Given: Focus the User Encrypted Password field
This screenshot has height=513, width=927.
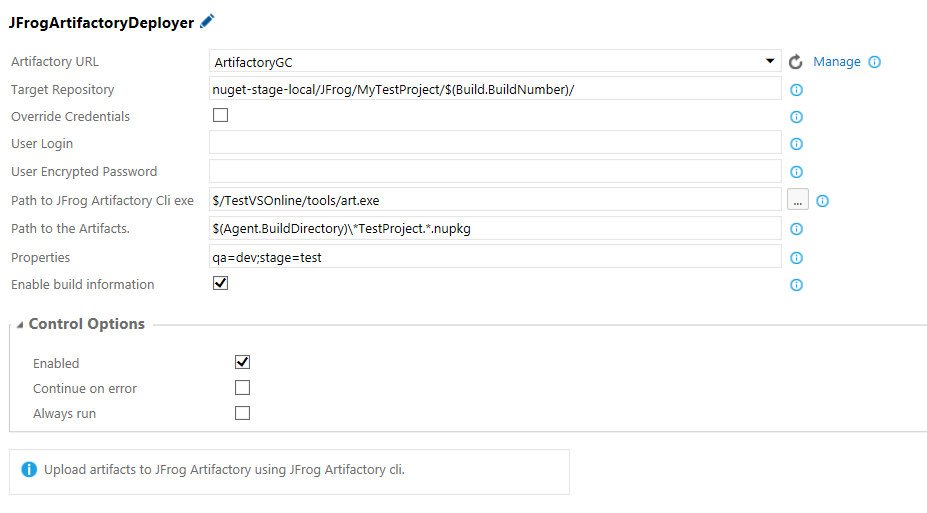Looking at the screenshot, I should click(x=495, y=171).
